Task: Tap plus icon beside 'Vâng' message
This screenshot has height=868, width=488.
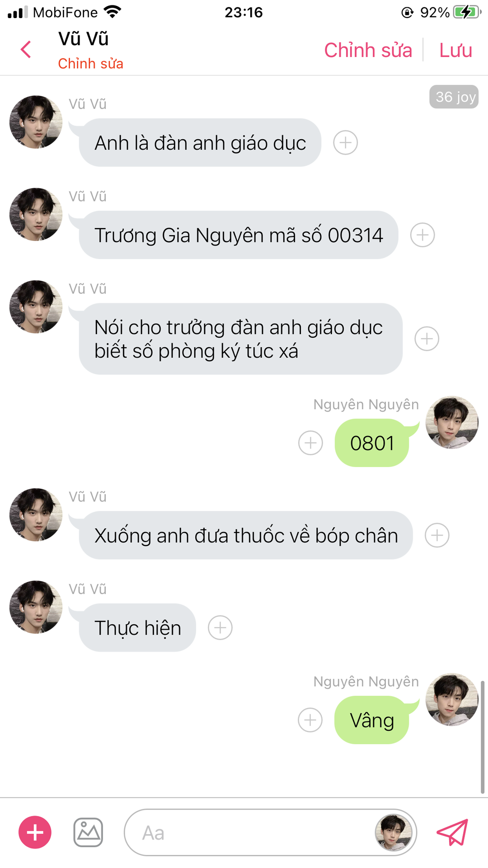Action: click(310, 720)
